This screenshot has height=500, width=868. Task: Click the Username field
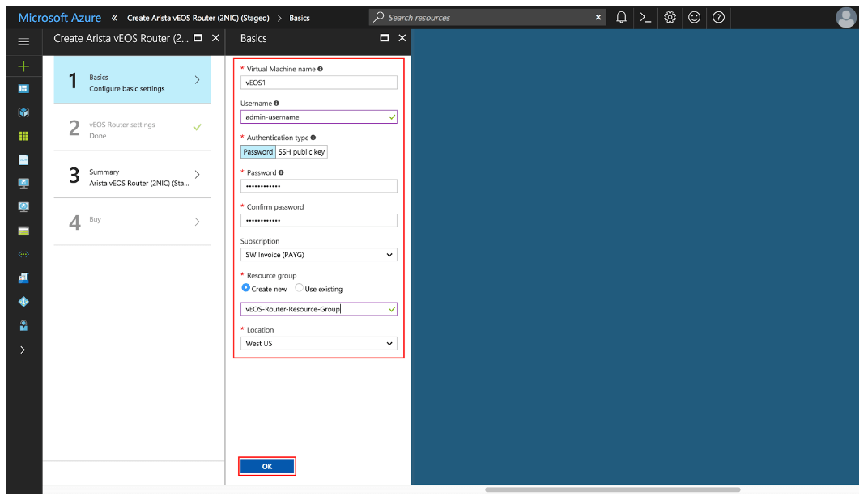point(319,117)
